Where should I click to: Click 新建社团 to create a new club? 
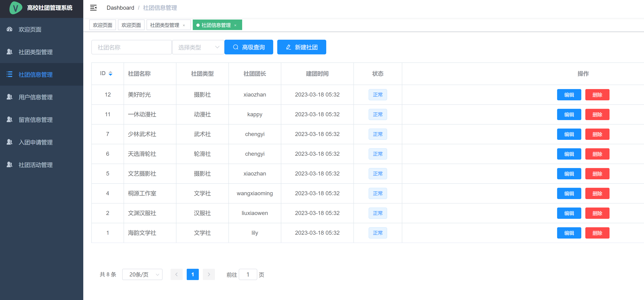301,47
